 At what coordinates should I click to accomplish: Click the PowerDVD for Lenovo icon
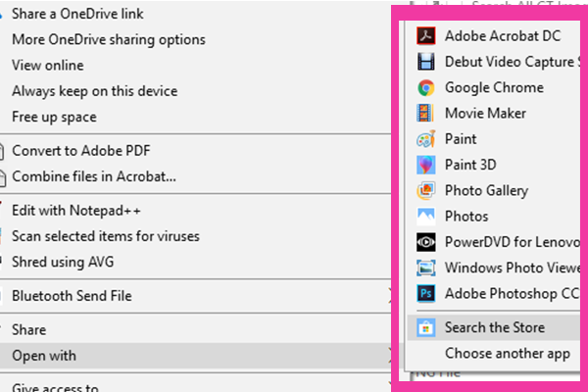(x=426, y=242)
